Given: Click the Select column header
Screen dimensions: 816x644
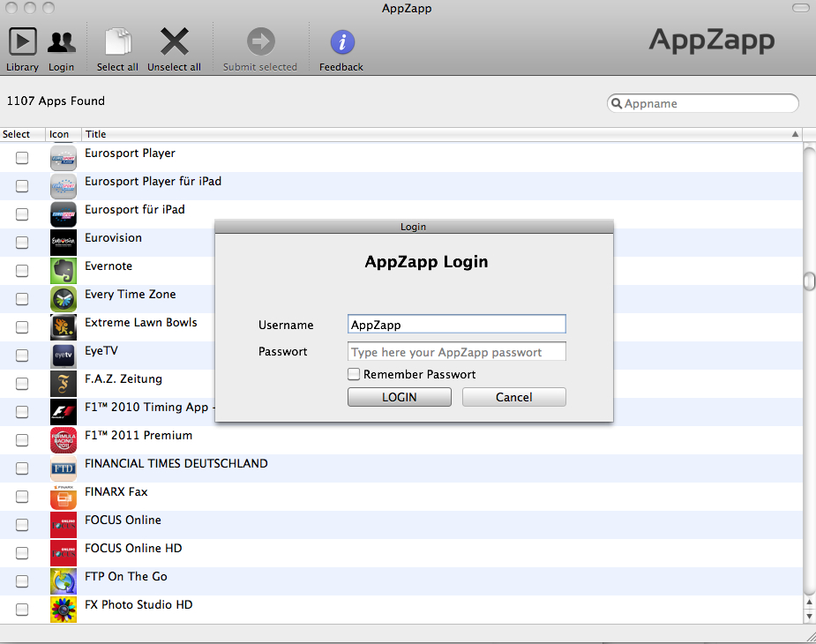Looking at the screenshot, I should coord(22,134).
